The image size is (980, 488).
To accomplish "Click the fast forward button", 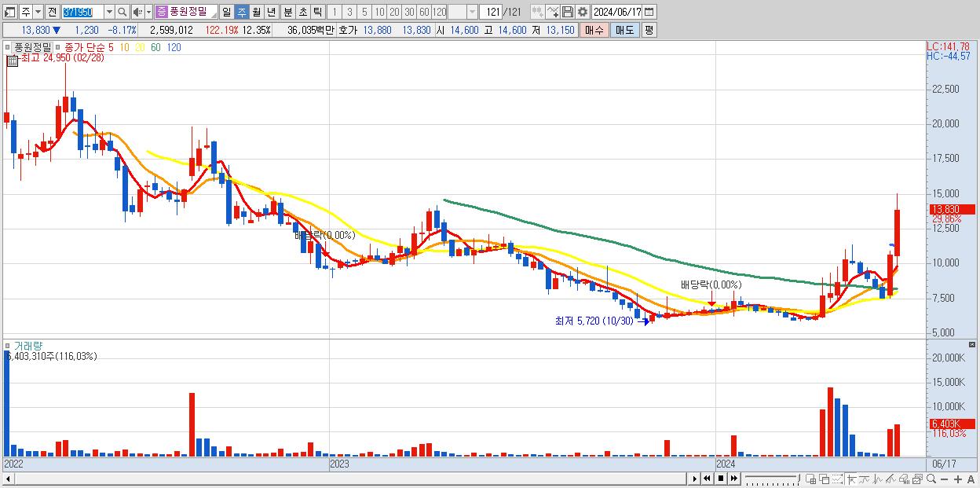I will pos(733,479).
